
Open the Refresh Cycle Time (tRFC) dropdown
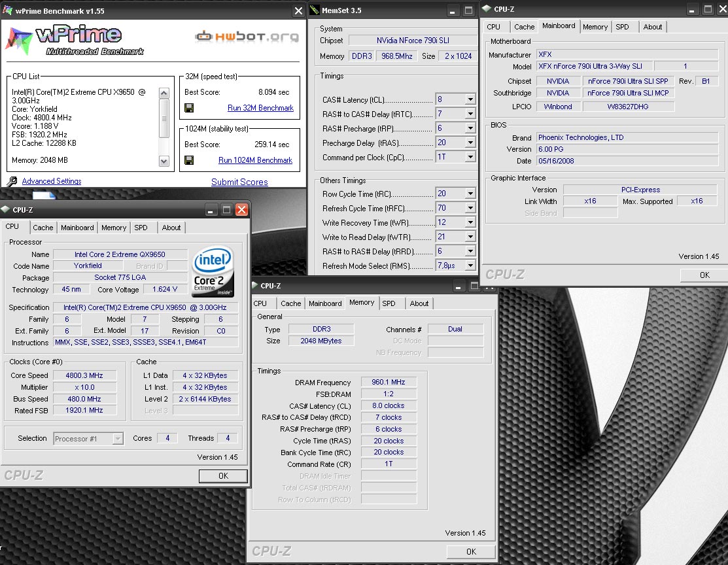pyautogui.click(x=470, y=208)
